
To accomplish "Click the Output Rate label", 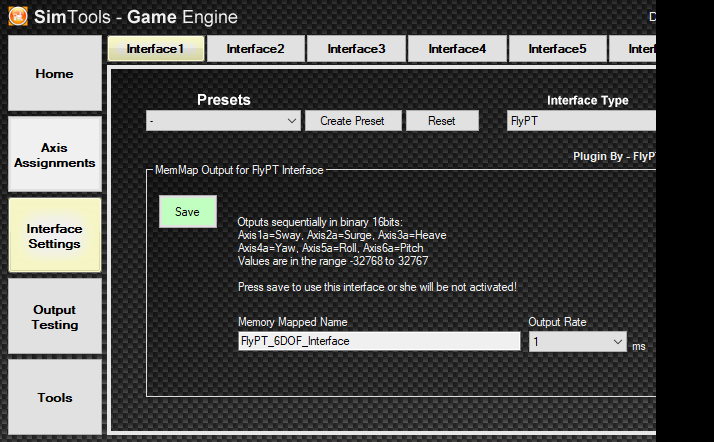I will pos(557,322).
